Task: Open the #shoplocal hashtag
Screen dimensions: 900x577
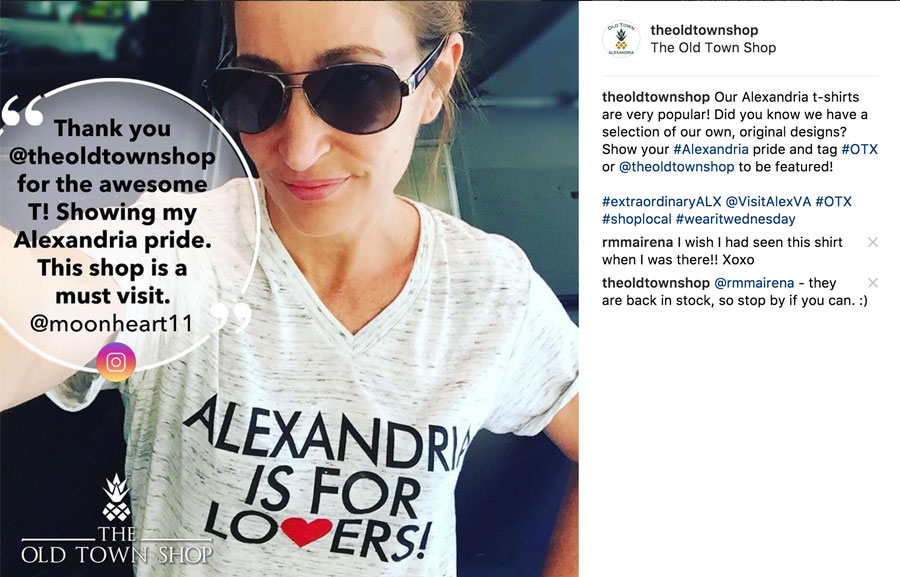Action: point(637,219)
